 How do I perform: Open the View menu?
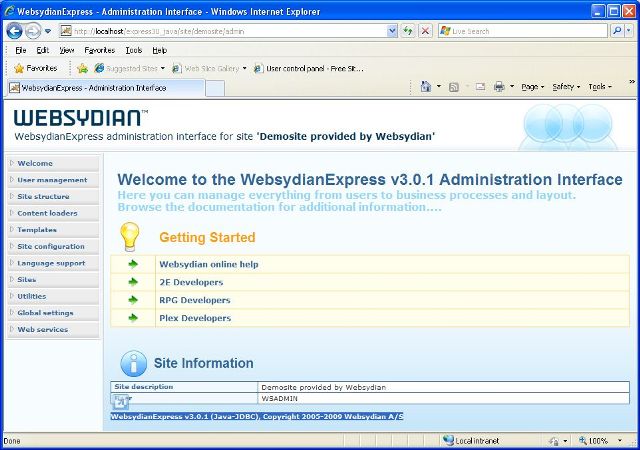(67, 50)
